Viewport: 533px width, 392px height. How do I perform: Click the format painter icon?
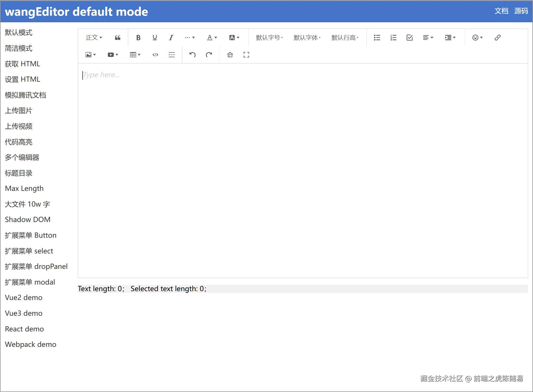(230, 55)
